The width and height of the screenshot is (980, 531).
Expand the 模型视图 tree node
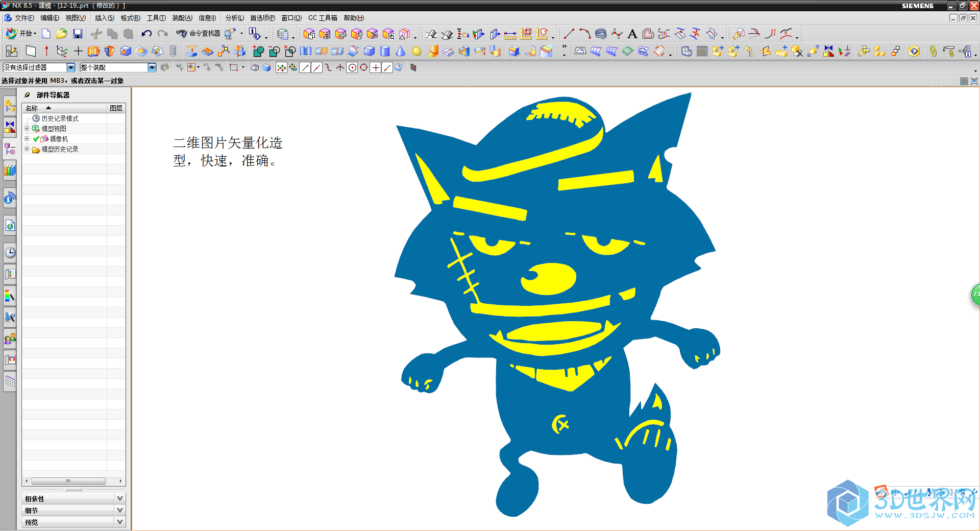[27, 129]
